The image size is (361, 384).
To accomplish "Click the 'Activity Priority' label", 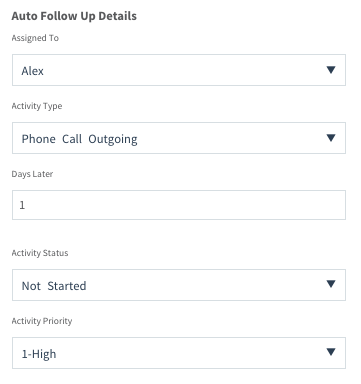I will (42, 321).
